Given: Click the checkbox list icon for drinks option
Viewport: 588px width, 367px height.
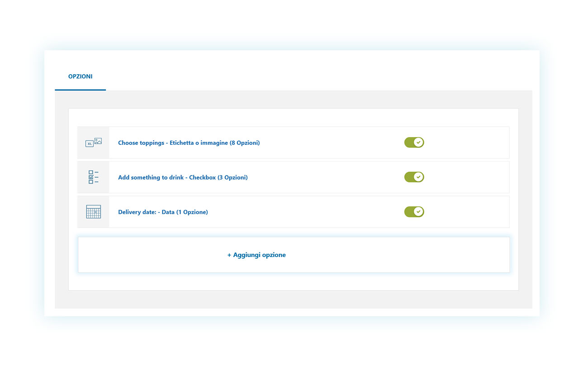Looking at the screenshot, I should click(93, 177).
